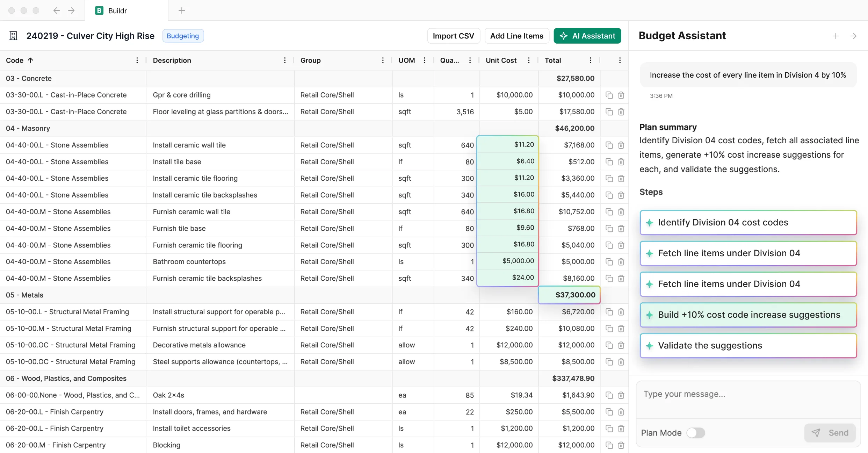
Task: Click the forward navigation arrow
Action: (x=72, y=10)
